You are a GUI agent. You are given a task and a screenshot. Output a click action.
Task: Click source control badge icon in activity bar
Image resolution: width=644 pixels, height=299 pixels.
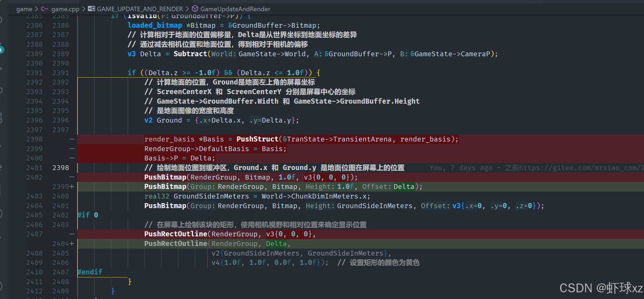pyautogui.click(x=2, y=50)
